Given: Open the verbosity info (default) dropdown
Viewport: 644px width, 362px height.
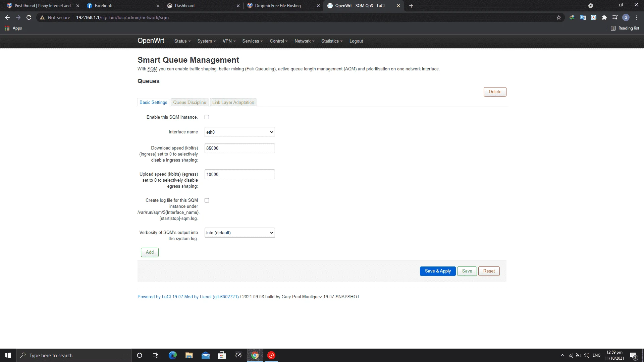Looking at the screenshot, I should pos(240,233).
